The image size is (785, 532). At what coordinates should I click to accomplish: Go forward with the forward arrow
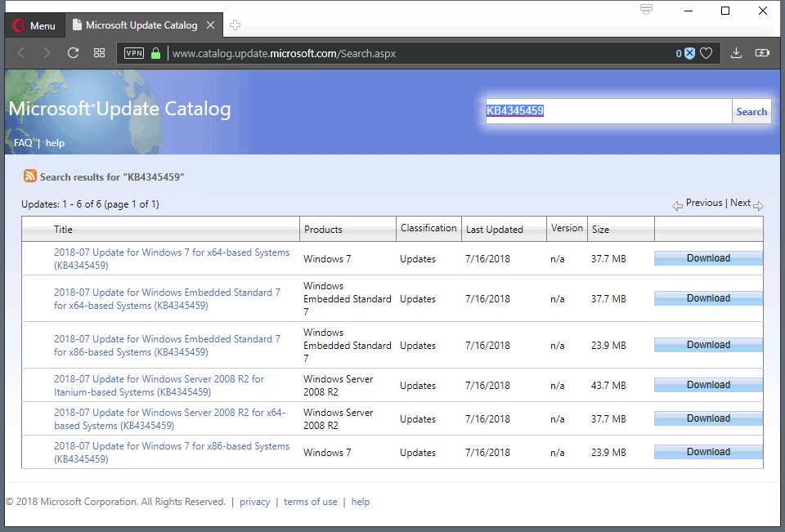coord(47,53)
